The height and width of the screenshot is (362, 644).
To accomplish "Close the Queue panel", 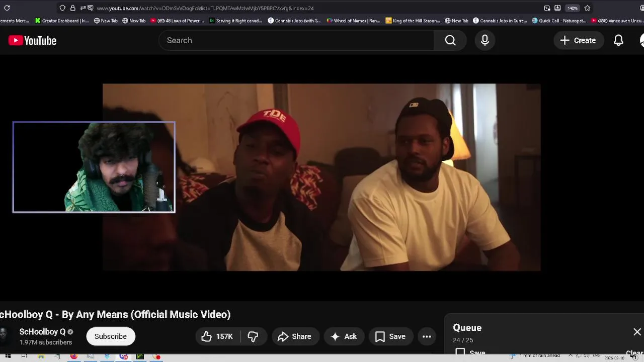I will [637, 332].
